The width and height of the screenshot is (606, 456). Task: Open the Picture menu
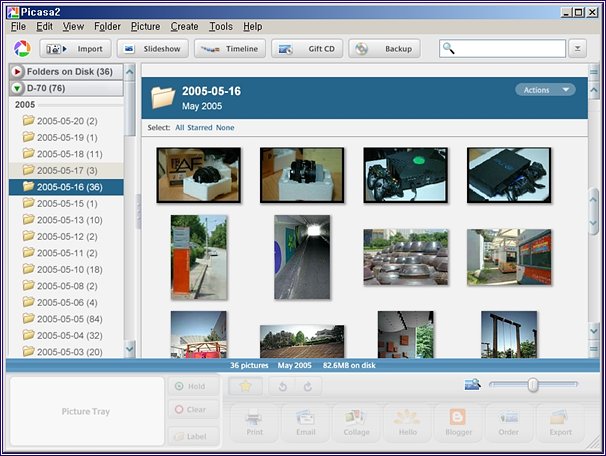tap(145, 26)
